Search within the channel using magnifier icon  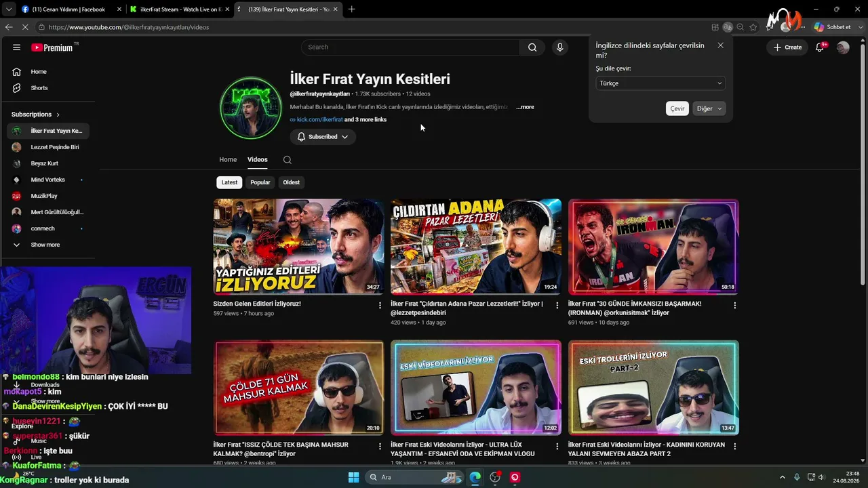click(x=288, y=160)
